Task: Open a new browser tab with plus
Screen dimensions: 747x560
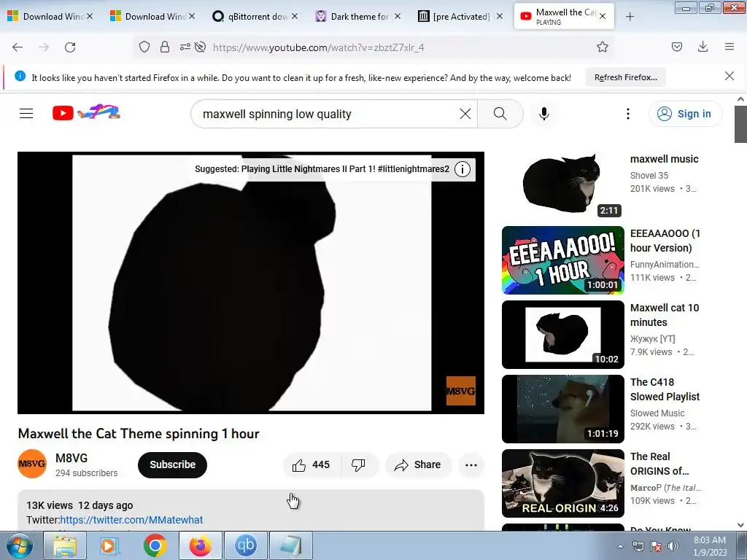Action: tap(630, 17)
